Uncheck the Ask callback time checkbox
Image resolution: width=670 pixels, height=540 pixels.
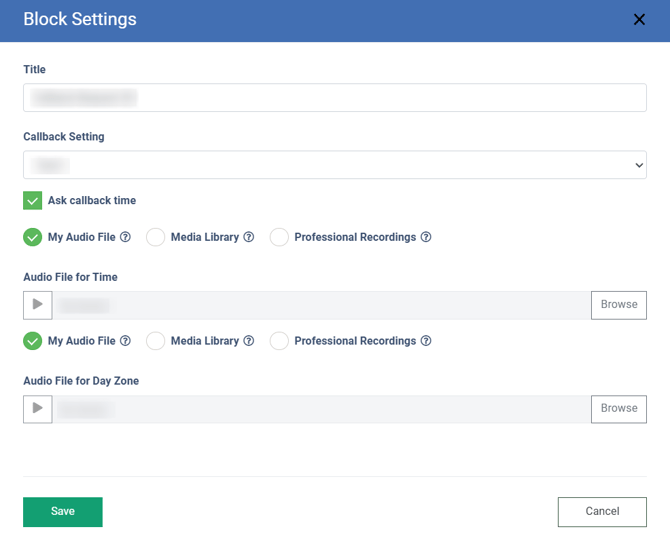click(x=33, y=201)
